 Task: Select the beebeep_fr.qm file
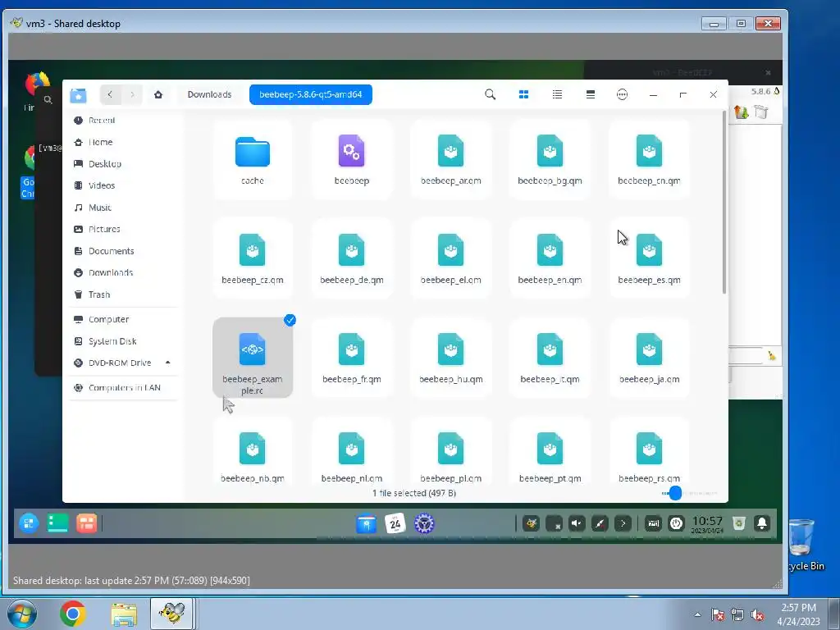[351, 358]
